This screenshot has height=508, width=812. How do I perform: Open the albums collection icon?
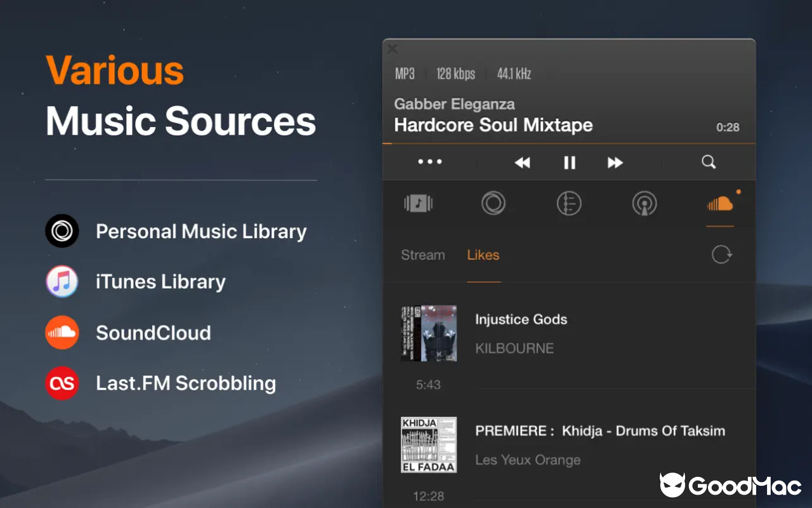click(x=418, y=203)
